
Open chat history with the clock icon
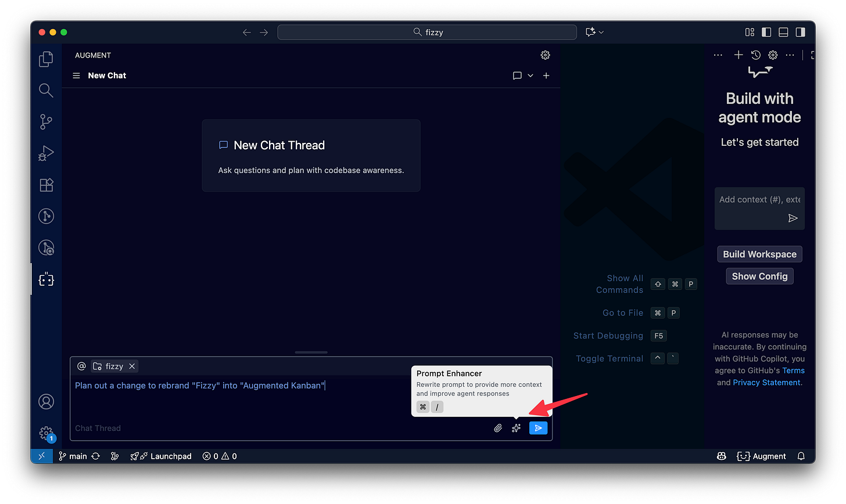755,55
